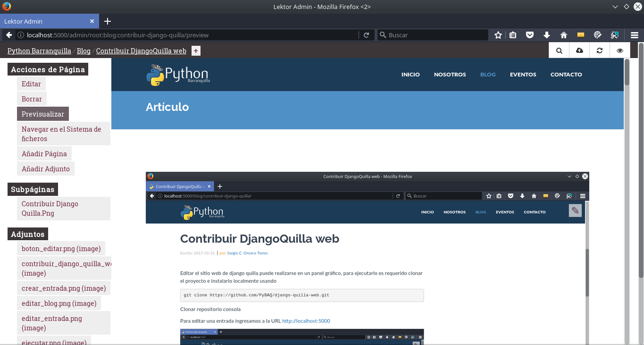This screenshot has height=345, width=644.
Task: Select Borrar in page actions
Action: pyautogui.click(x=32, y=99)
